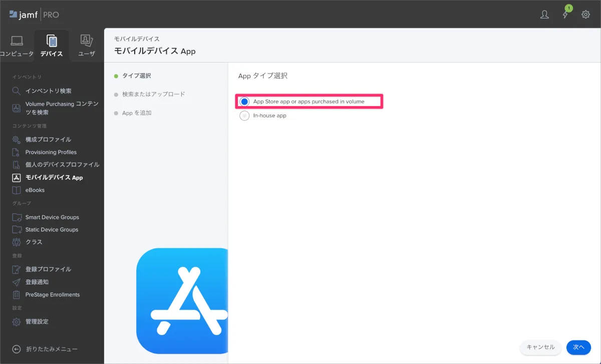Go to the タイプ選択 step
This screenshot has width=601, height=364.
coord(137,76)
